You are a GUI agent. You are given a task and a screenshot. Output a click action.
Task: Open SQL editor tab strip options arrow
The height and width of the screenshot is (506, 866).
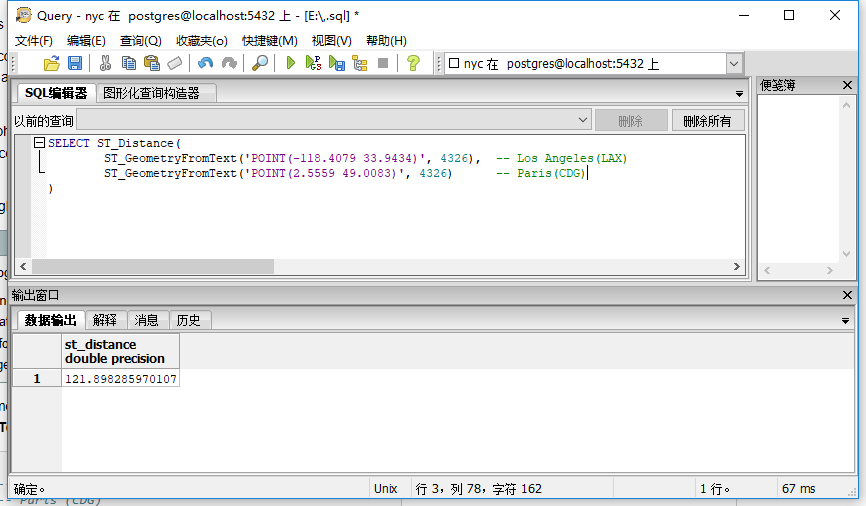(739, 94)
